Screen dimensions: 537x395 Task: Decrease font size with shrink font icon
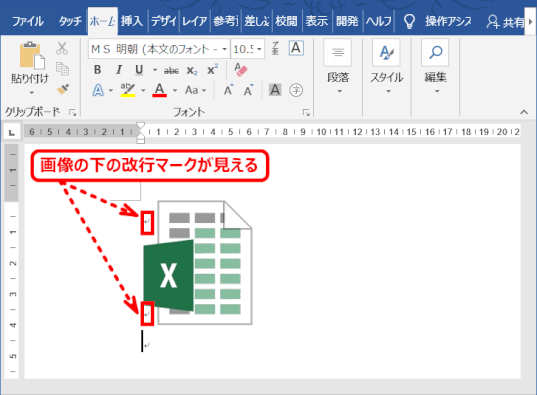(x=249, y=90)
